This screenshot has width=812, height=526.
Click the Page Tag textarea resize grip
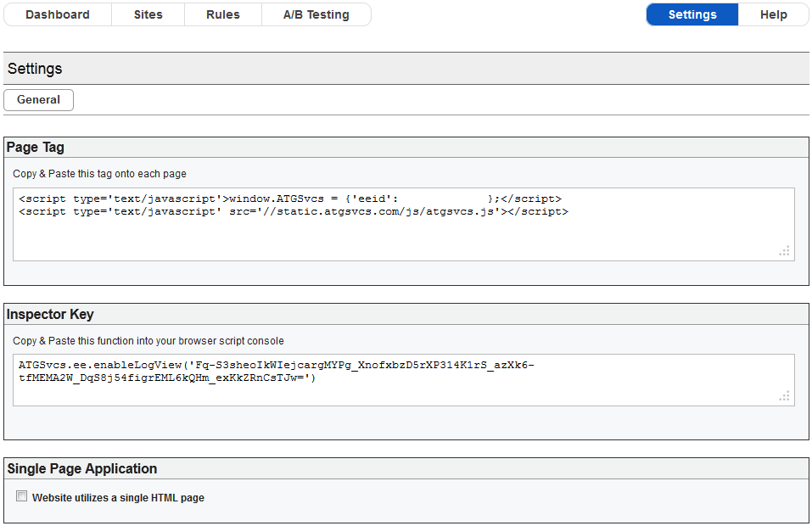pyautogui.click(x=785, y=251)
